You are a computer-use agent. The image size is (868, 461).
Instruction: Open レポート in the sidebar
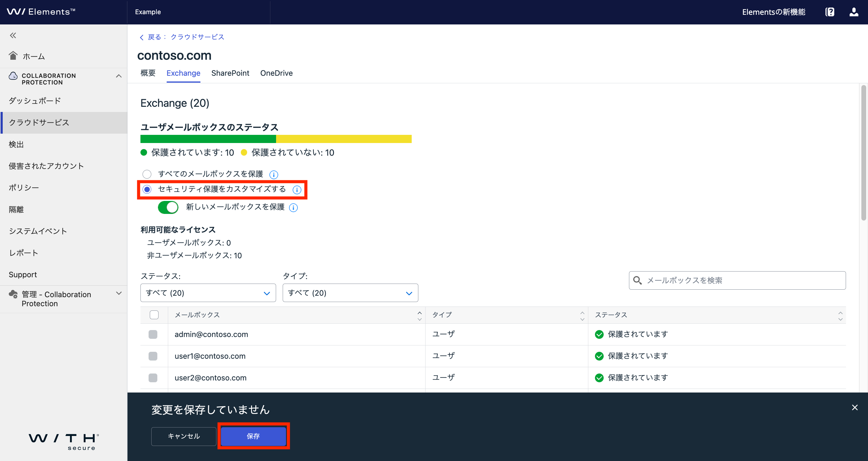pos(64,253)
